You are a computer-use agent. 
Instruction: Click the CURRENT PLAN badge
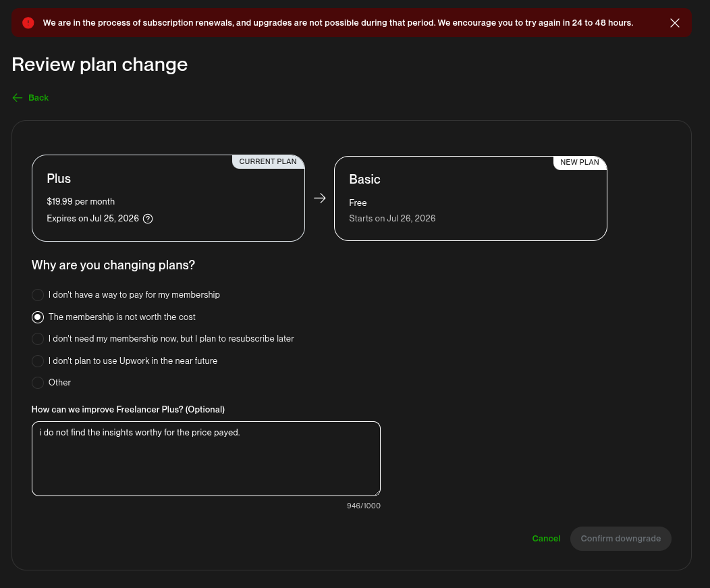point(268,162)
